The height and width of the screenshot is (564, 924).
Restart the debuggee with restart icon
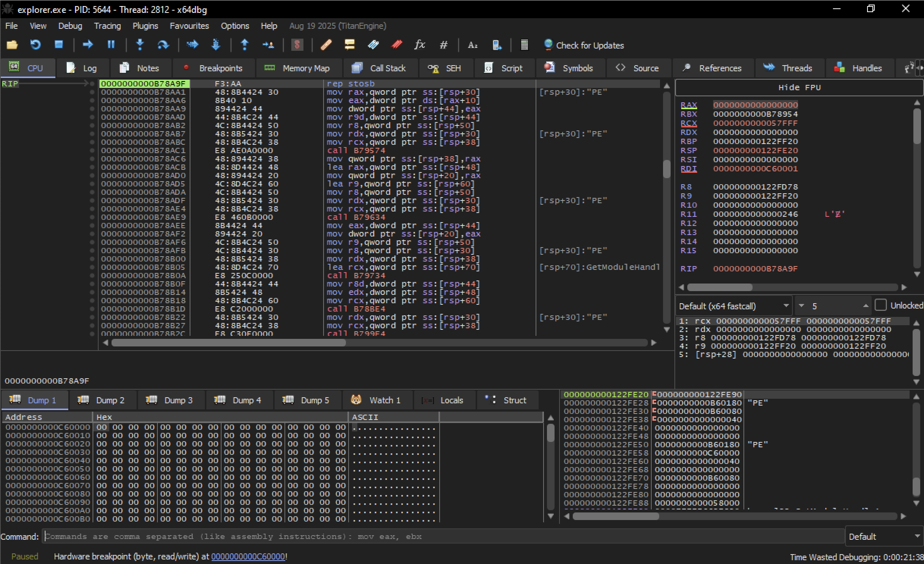tap(35, 45)
